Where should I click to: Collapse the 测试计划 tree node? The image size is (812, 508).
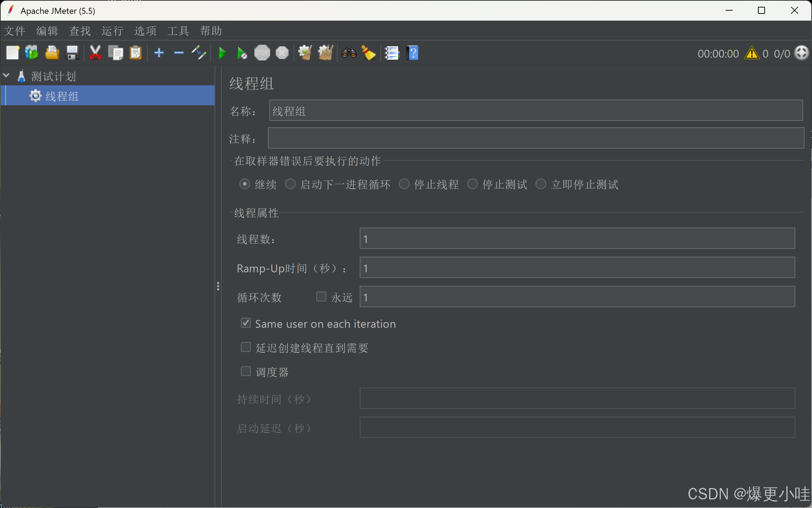pyautogui.click(x=6, y=76)
